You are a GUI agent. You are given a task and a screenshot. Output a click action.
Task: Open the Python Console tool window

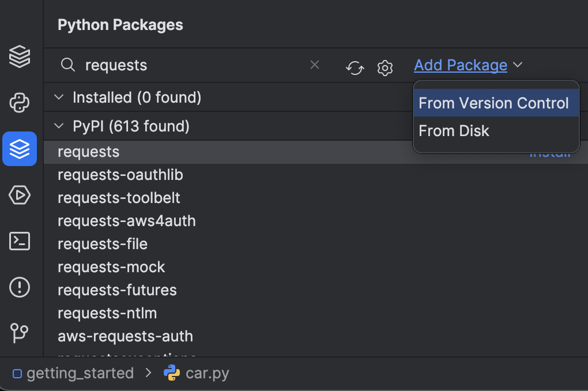click(x=20, y=103)
